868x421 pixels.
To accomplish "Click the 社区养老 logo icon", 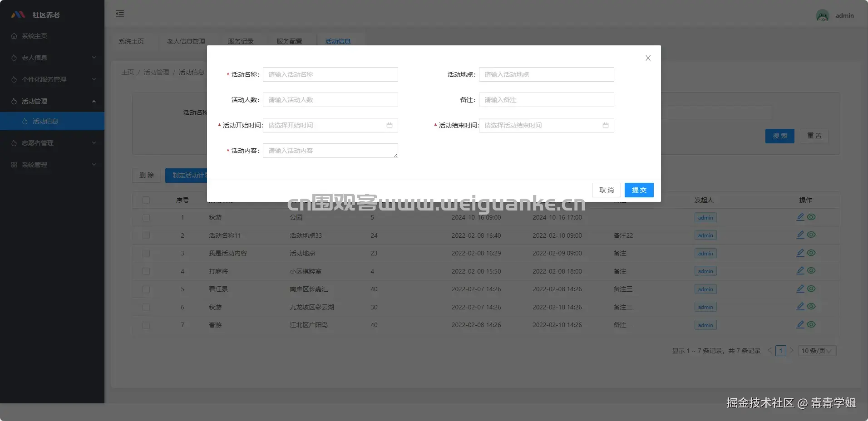I will (x=18, y=15).
